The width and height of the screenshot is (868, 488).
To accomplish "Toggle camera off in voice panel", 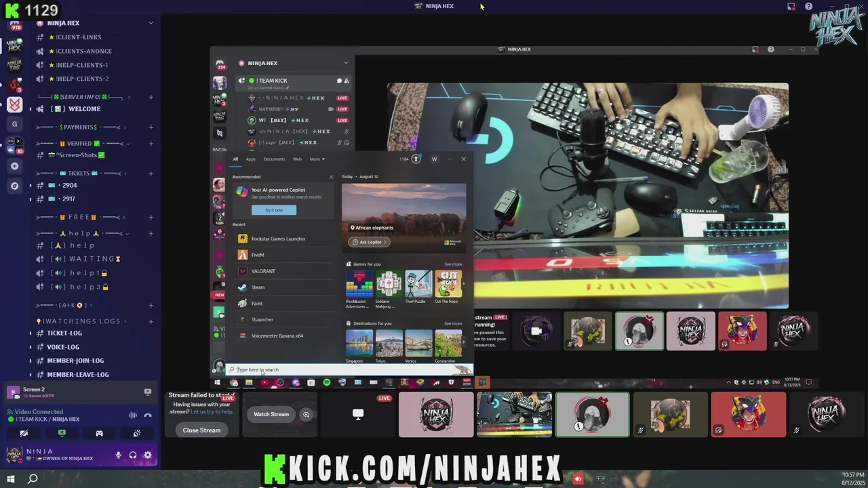I will (24, 433).
